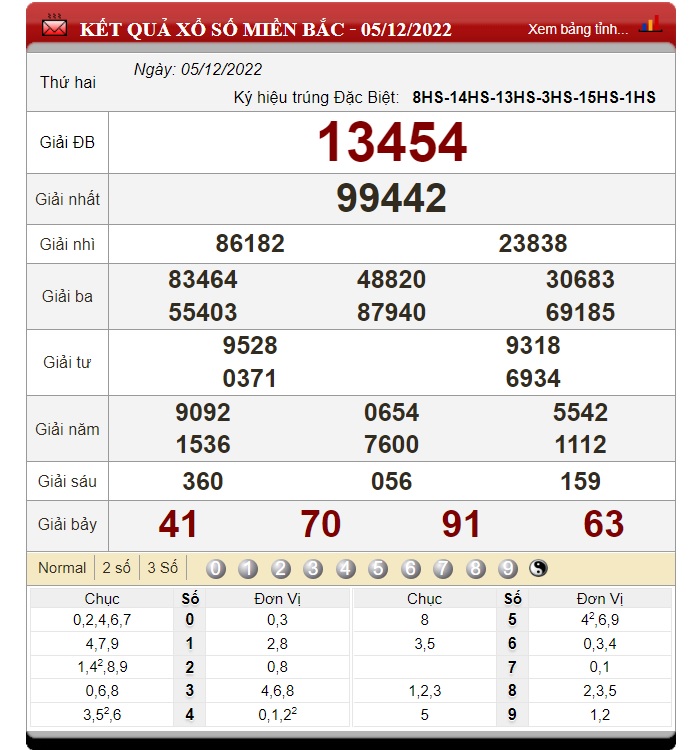Select digit 7 ball filter

[443, 569]
